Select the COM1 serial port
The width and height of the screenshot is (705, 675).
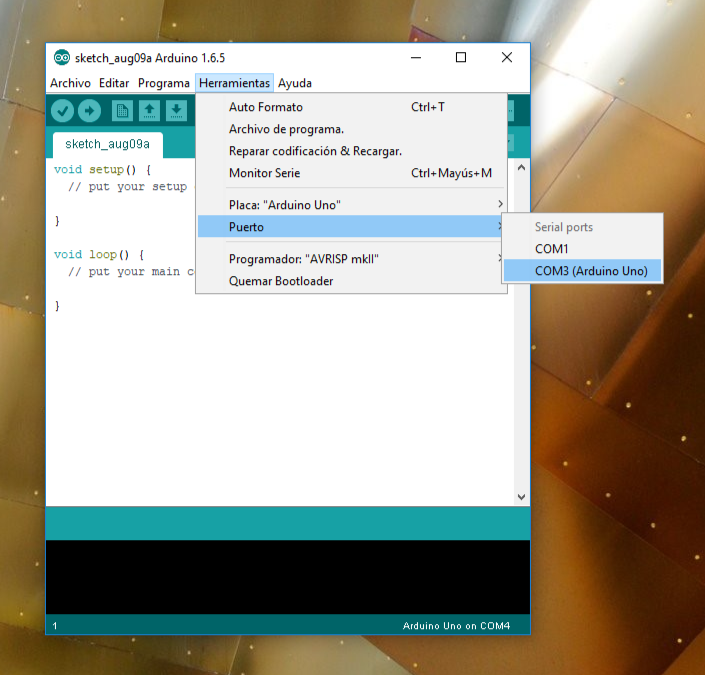tap(582, 249)
